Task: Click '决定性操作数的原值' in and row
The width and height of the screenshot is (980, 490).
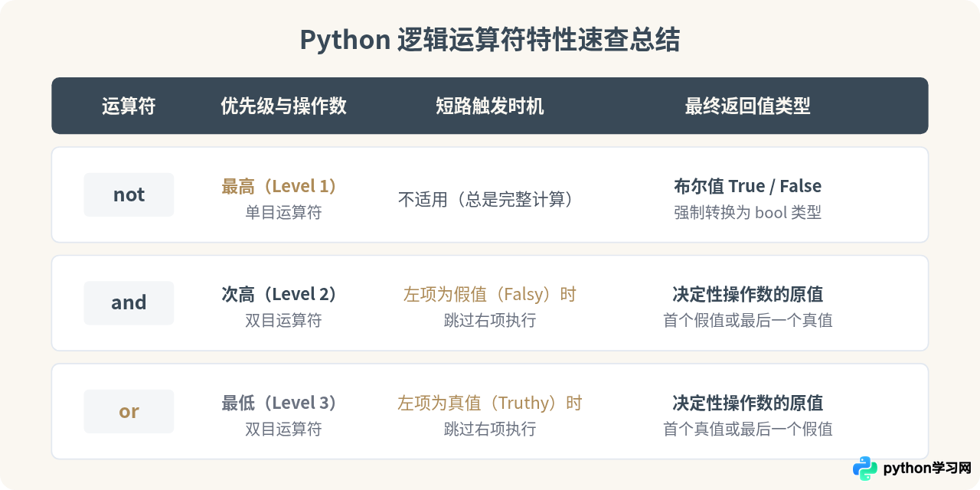Action: pos(747,294)
